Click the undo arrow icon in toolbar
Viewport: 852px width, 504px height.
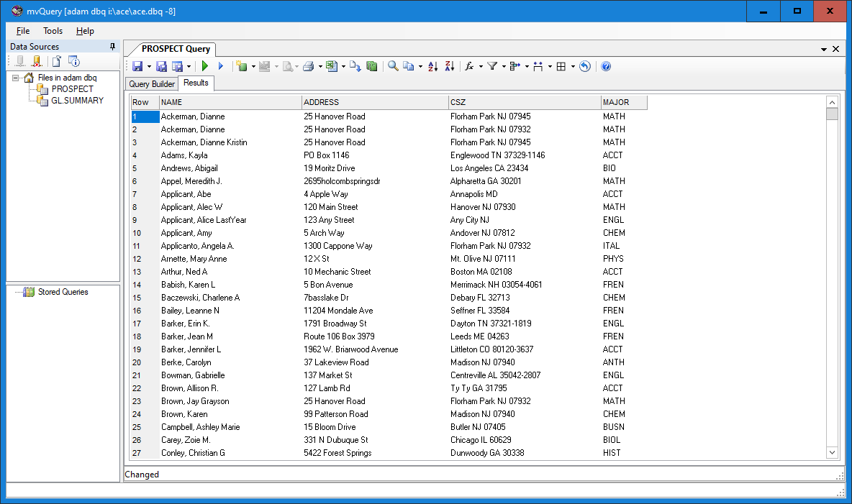tap(585, 66)
